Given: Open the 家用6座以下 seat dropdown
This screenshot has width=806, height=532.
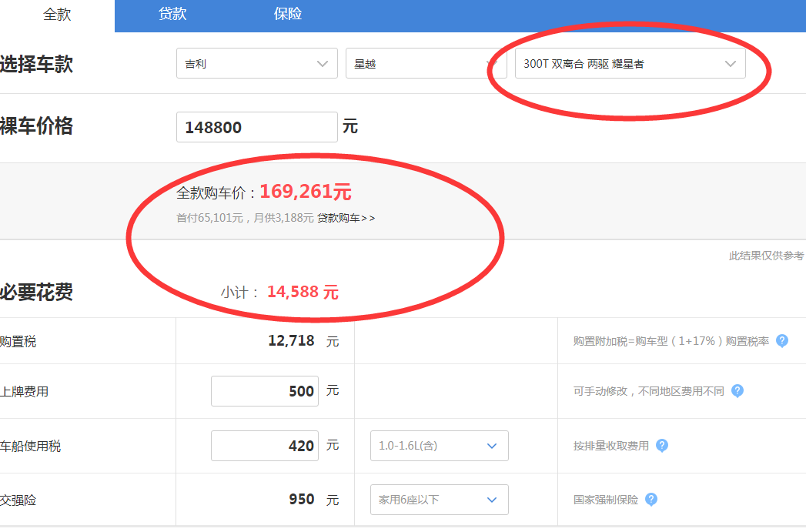Looking at the screenshot, I should [440, 500].
